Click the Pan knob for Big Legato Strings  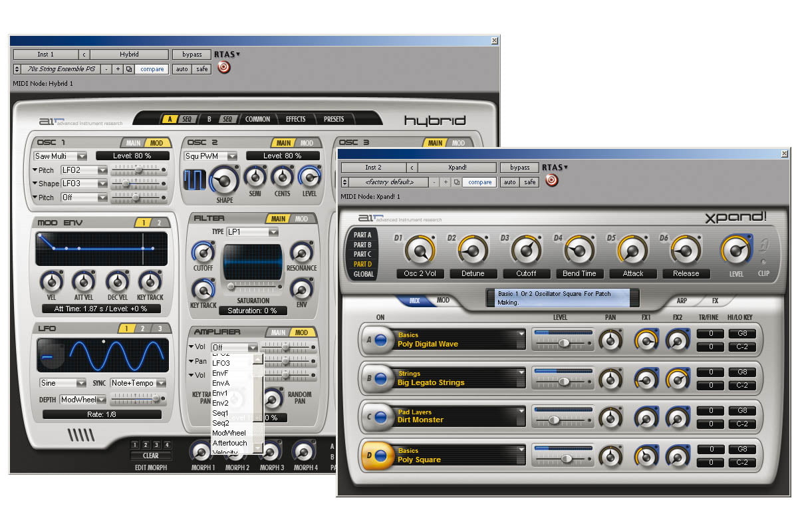(610, 378)
